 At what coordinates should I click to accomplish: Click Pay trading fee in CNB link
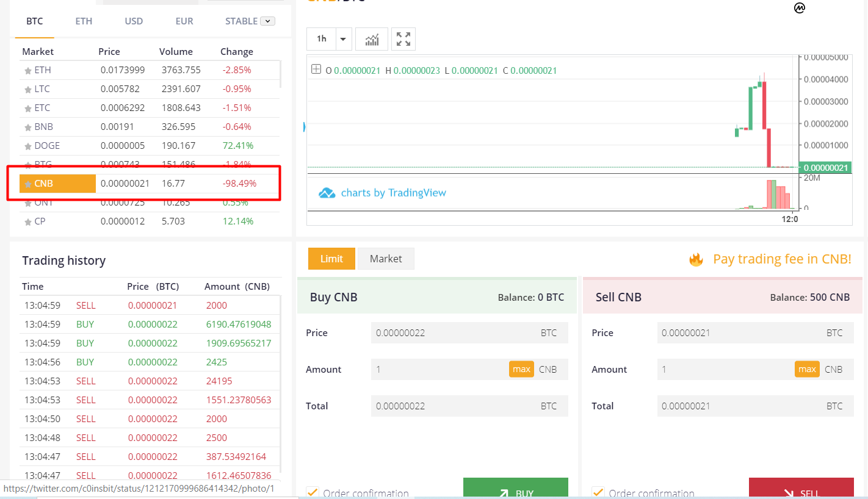click(x=782, y=259)
